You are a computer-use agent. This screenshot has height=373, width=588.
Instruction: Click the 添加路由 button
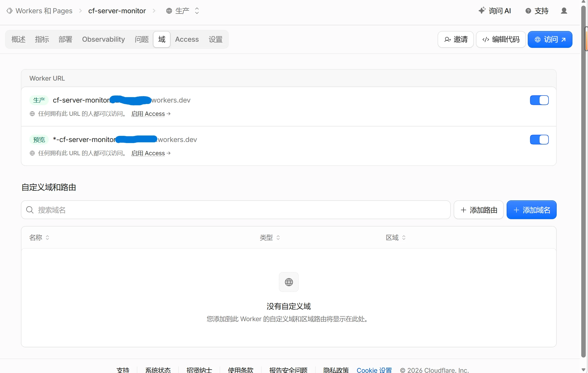click(x=478, y=210)
